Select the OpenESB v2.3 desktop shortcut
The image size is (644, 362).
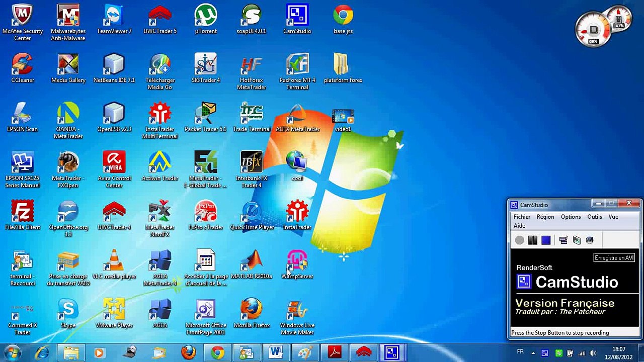(114, 117)
